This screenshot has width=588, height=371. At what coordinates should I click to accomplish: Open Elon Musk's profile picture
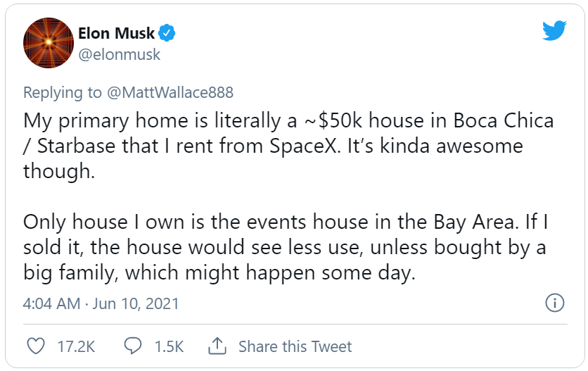(49, 43)
